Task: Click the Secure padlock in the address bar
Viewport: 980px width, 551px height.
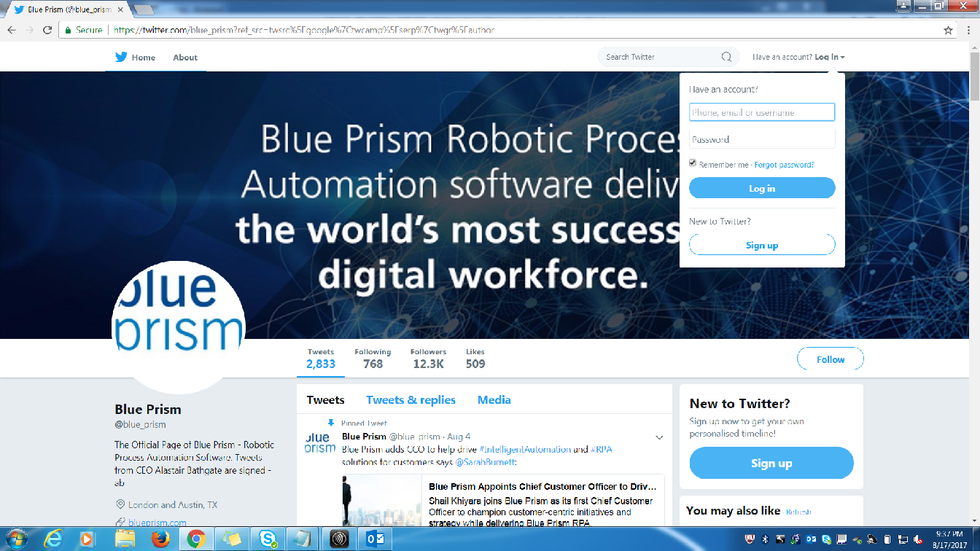Action: coord(67,30)
